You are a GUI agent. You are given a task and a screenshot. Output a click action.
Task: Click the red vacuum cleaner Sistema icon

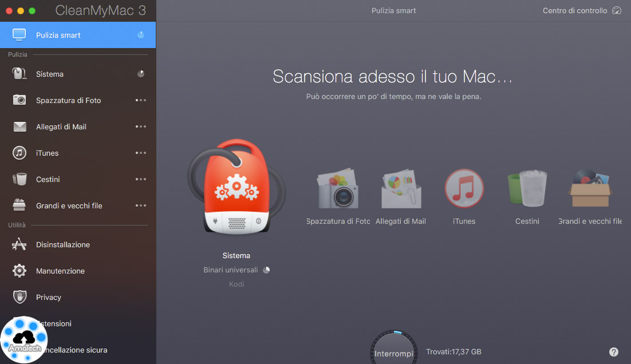(x=236, y=189)
